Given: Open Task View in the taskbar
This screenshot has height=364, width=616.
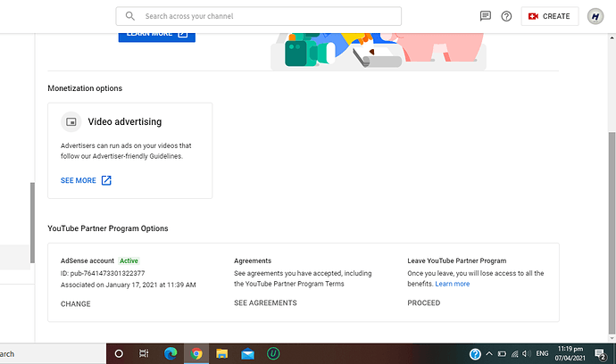Looking at the screenshot, I should click(144, 354).
